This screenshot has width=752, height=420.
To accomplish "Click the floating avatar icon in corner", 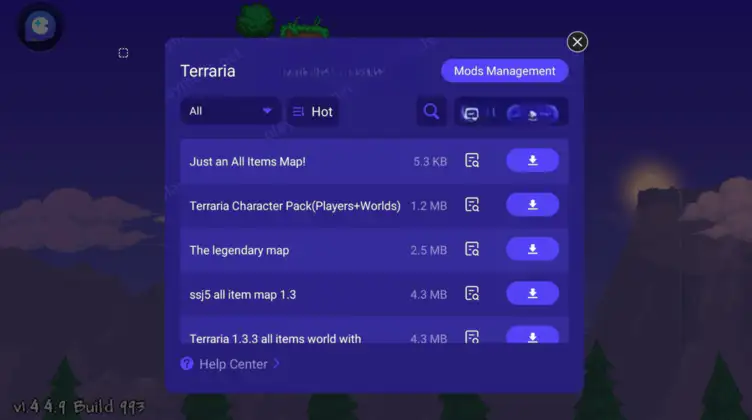I will 40,26.
